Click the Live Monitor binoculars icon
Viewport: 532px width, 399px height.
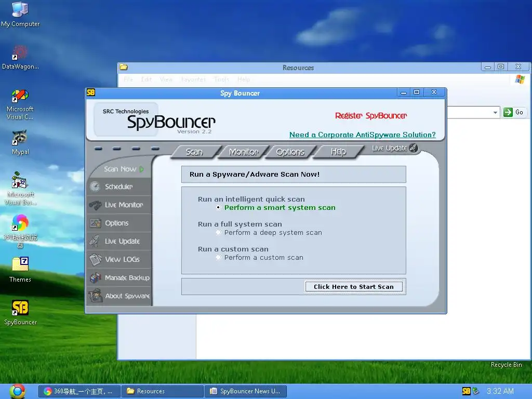[x=95, y=205]
